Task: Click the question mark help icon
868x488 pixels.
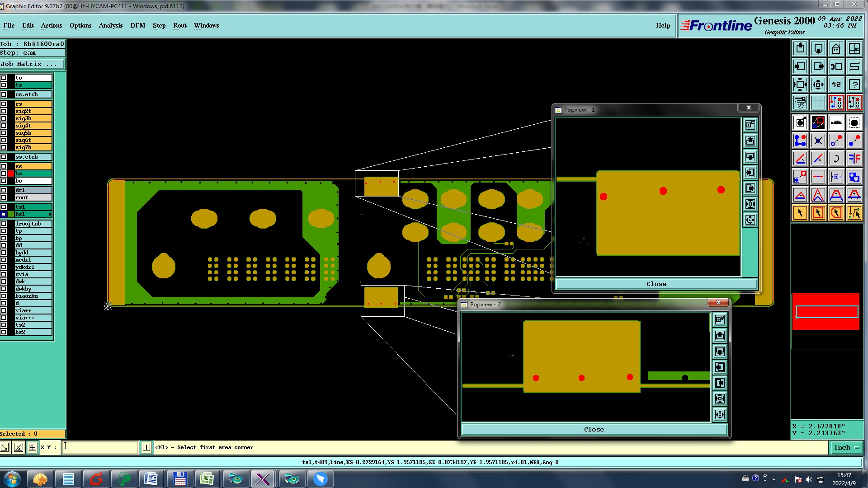Action: point(854,84)
